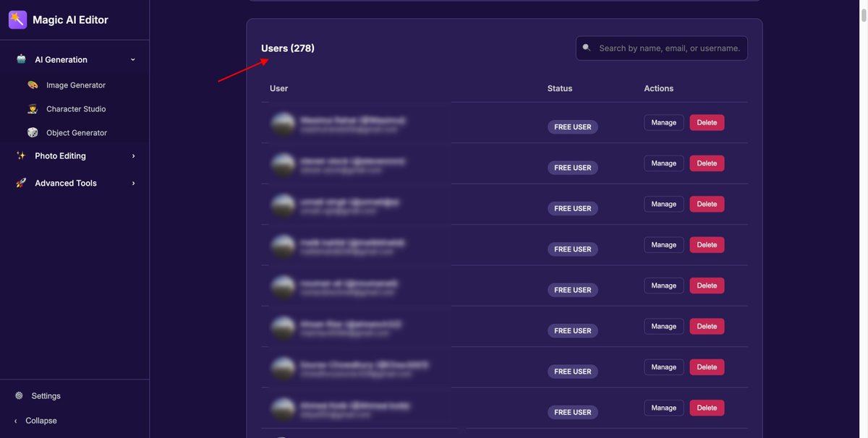Click Delete for the eighth listed user
Screen dimensions: 868x438
click(707, 408)
